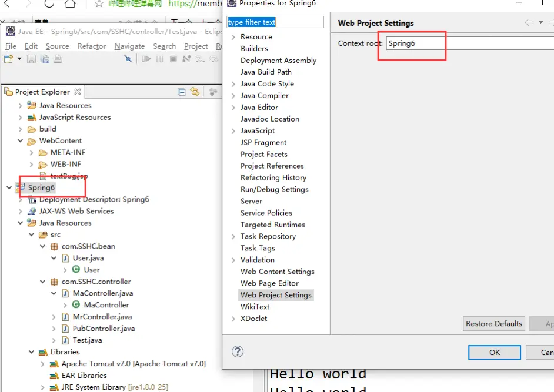Click the New wizard icon in Eclipse toolbar

click(x=8, y=59)
